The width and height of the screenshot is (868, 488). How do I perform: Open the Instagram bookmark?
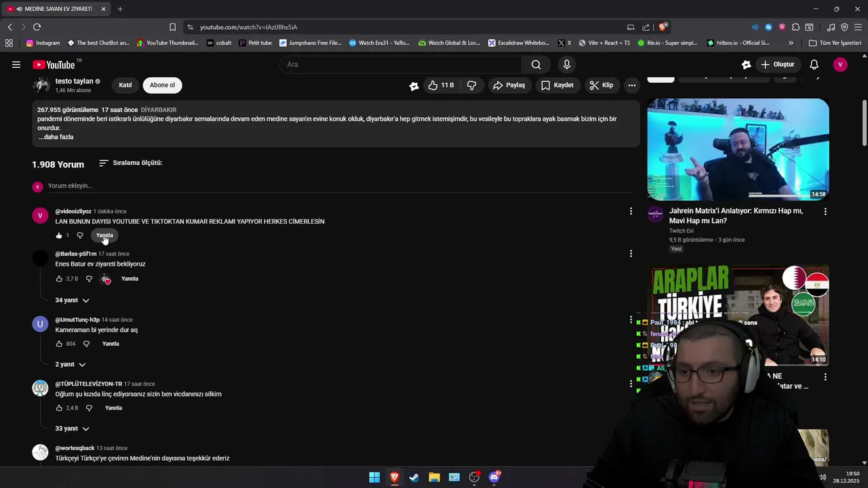[43, 43]
